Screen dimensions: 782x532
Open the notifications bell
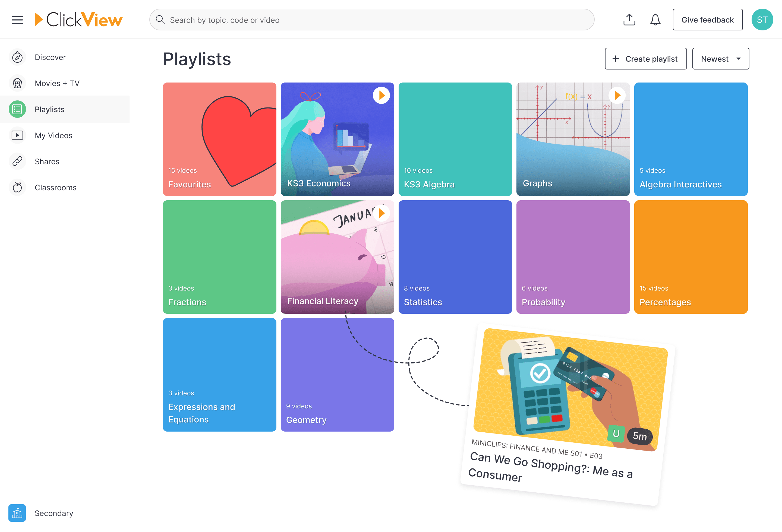tap(655, 20)
